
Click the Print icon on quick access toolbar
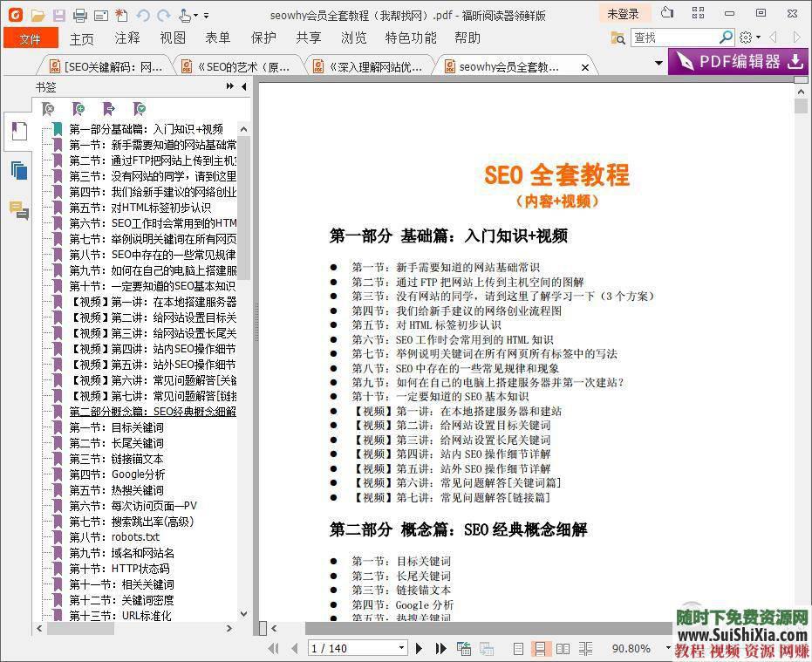pyautogui.click(x=78, y=14)
